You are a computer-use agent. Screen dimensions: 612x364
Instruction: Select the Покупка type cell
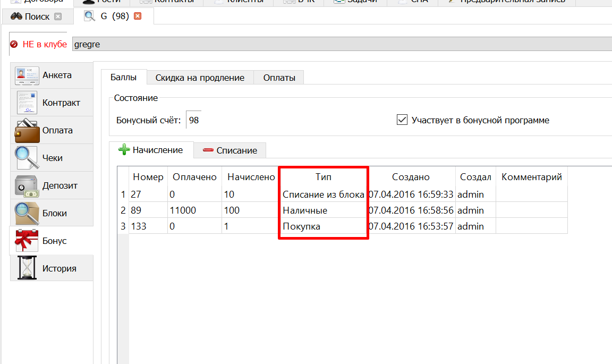(324, 226)
